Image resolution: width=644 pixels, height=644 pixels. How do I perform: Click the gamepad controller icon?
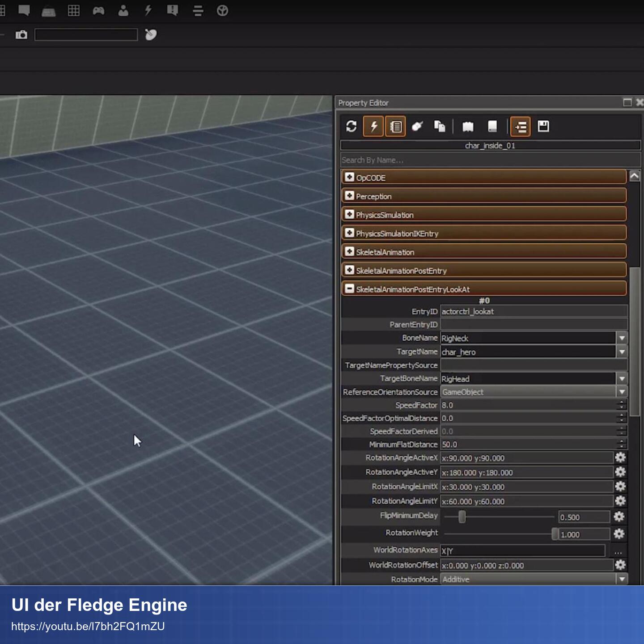coord(98,10)
